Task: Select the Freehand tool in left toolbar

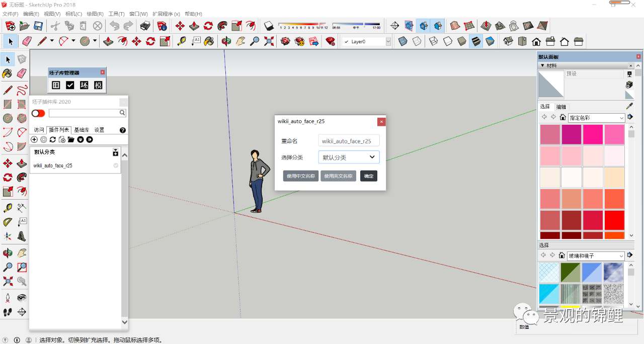Action: click(22, 91)
